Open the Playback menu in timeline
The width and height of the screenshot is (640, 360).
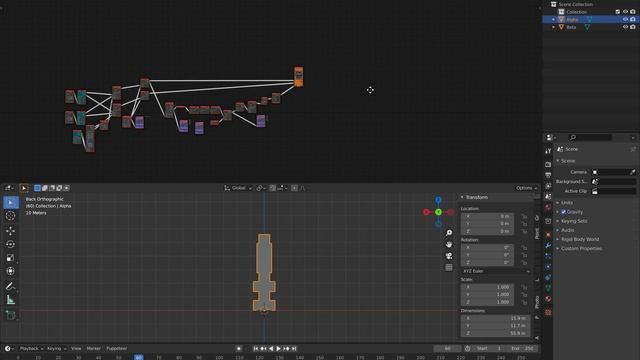click(x=31, y=349)
